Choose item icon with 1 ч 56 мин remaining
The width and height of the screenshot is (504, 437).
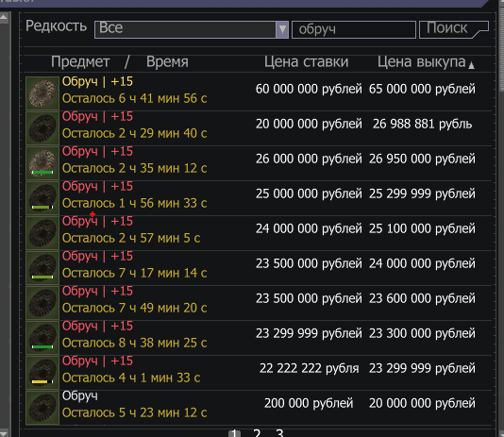(42, 198)
